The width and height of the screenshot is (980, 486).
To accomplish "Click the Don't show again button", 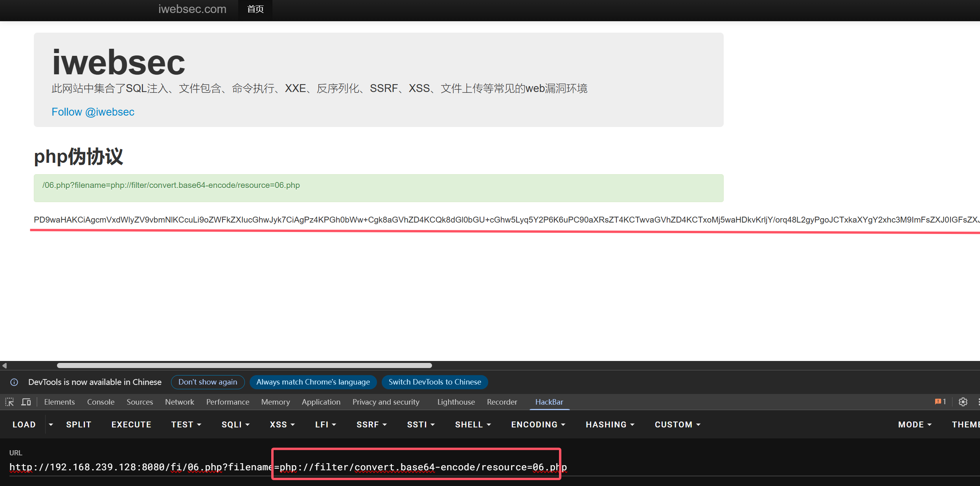I will click(208, 382).
